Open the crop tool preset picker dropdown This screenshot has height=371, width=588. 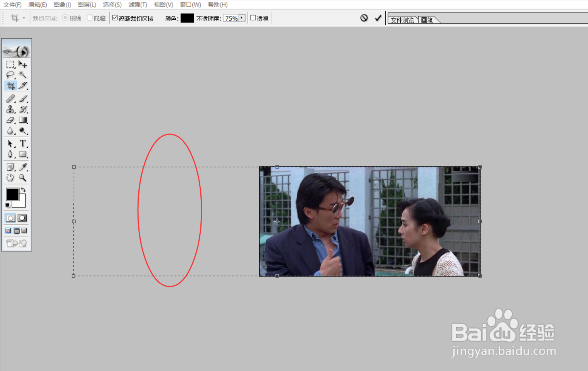[x=24, y=18]
